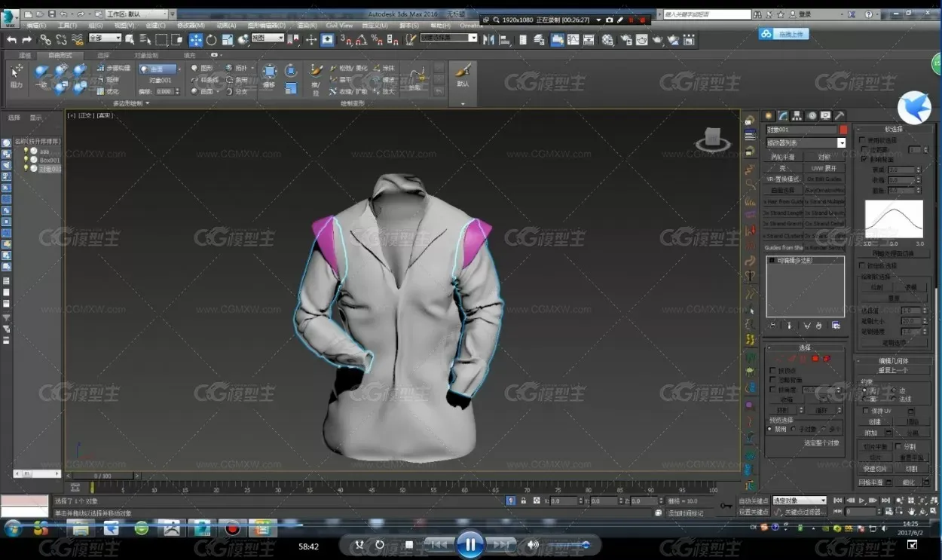Activate the Select and Move tool
Image resolution: width=942 pixels, height=560 pixels.
click(x=196, y=40)
